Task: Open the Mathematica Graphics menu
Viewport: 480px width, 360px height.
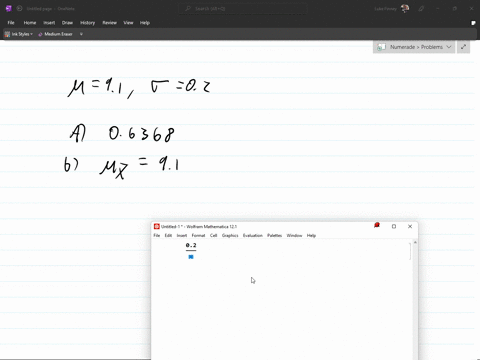Action: (230, 235)
